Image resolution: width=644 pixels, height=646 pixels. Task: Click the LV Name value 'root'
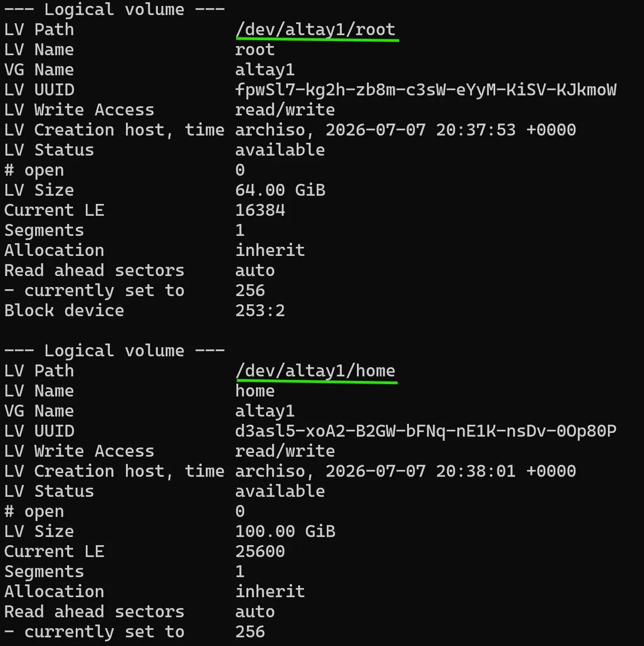point(255,50)
